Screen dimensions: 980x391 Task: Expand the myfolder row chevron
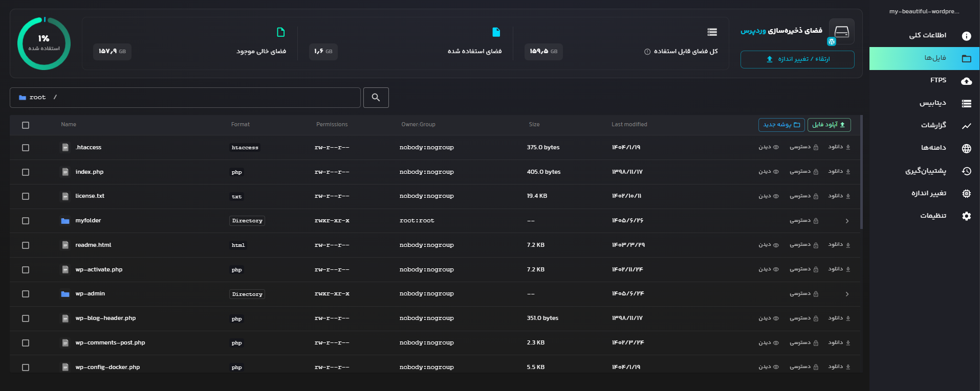[847, 221]
